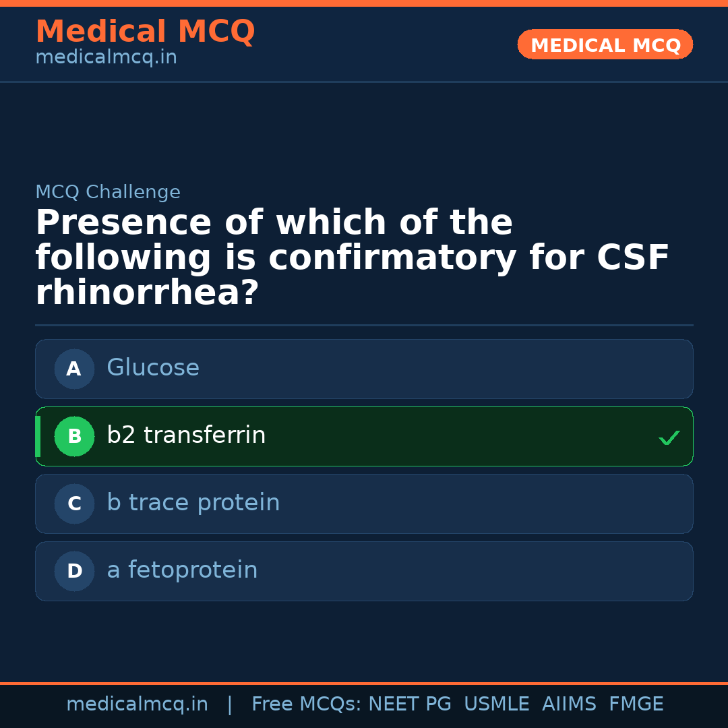Click the USMLE footer text
The height and width of the screenshot is (728, 728).
click(496, 704)
